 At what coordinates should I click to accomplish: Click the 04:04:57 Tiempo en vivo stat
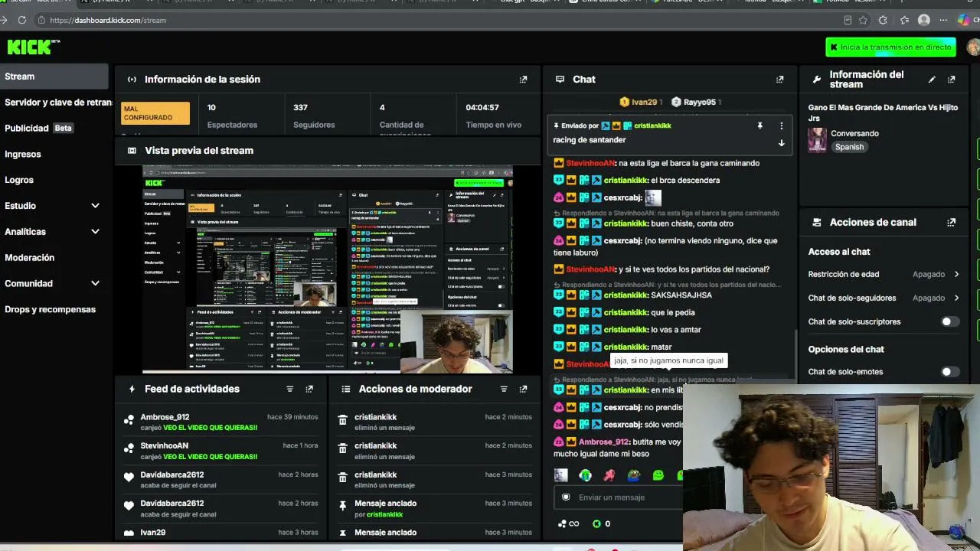494,116
